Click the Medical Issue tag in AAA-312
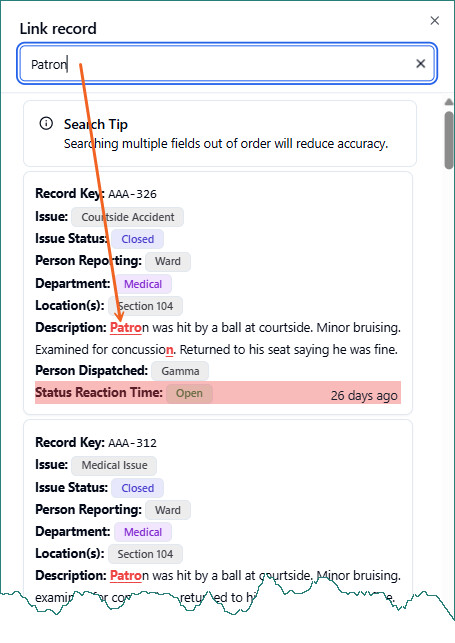Image resolution: width=455 pixels, height=643 pixels. click(x=114, y=465)
